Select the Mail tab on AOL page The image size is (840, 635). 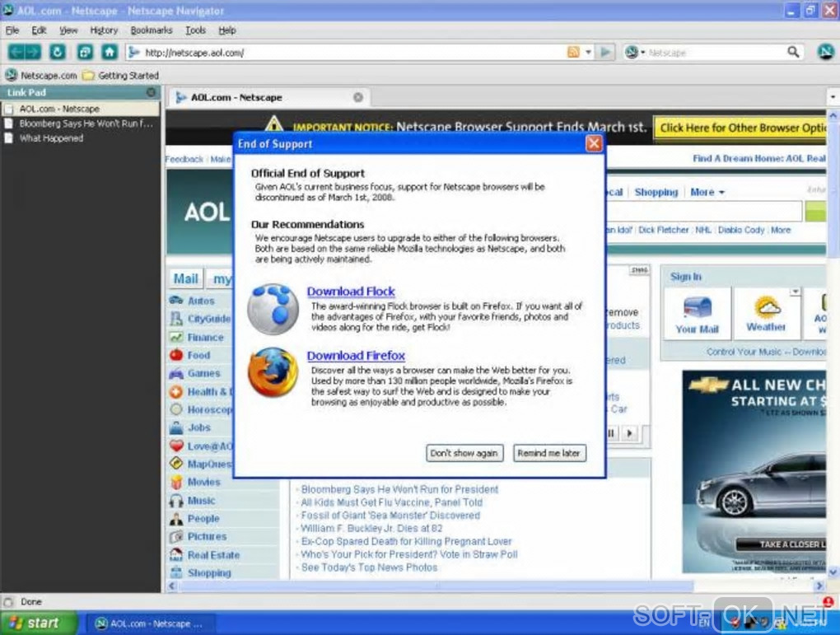click(x=185, y=278)
